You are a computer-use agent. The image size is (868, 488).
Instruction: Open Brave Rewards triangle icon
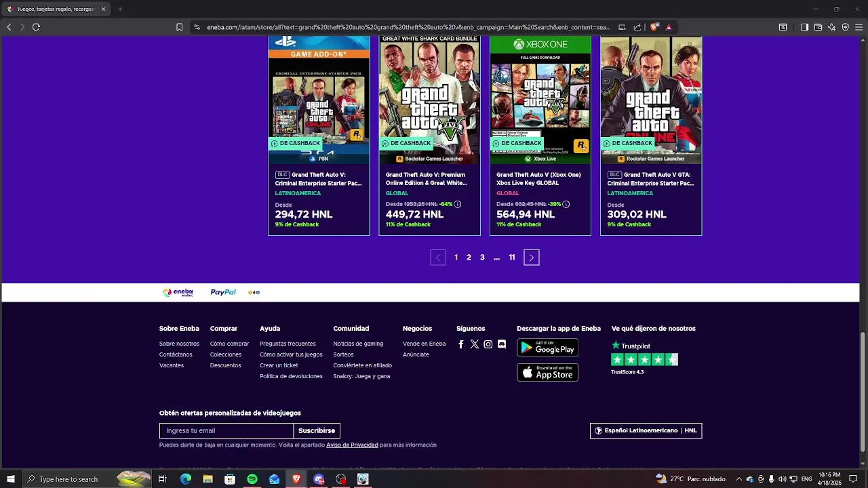[669, 27]
